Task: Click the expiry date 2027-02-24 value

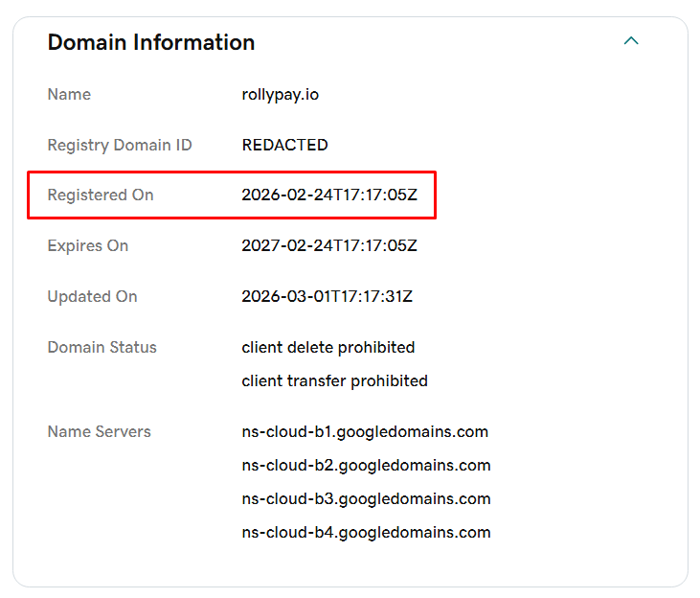Action: click(x=329, y=245)
